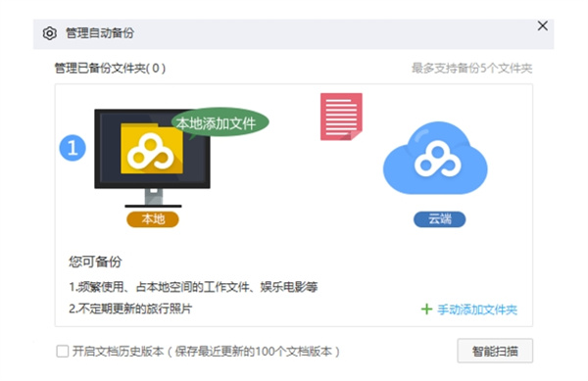Viewport: 588px width, 381px height.
Task: Close the 管理自动备份 dialog
Action: tap(542, 25)
